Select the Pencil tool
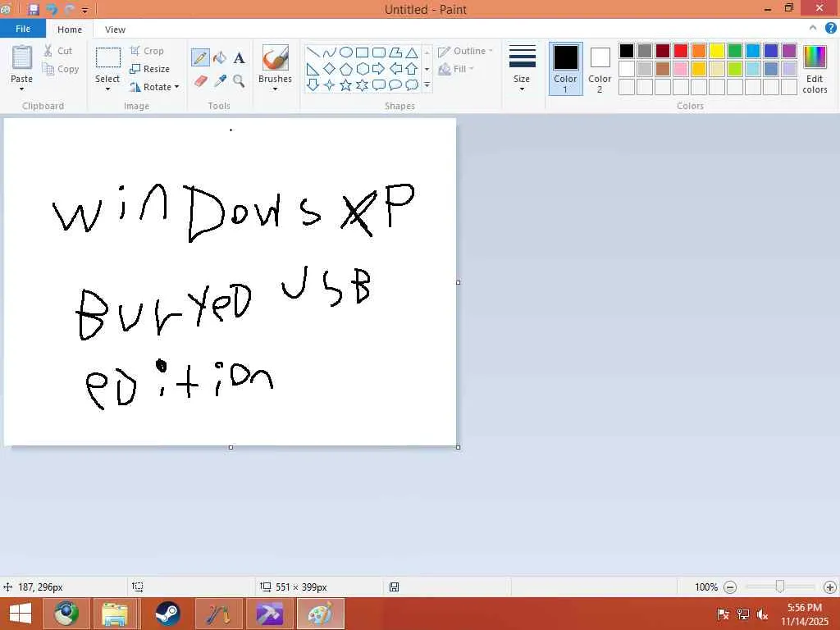Image resolution: width=840 pixels, height=630 pixels. click(200, 57)
